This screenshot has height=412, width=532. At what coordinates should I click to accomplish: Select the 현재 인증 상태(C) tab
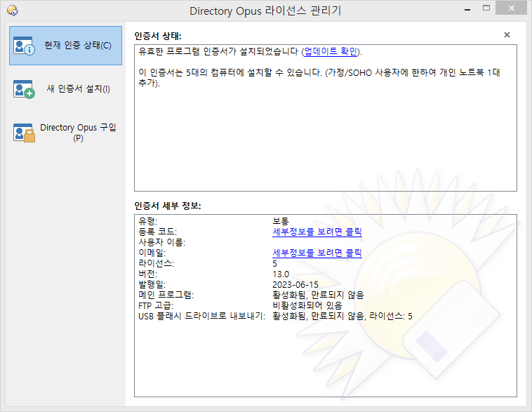65,46
